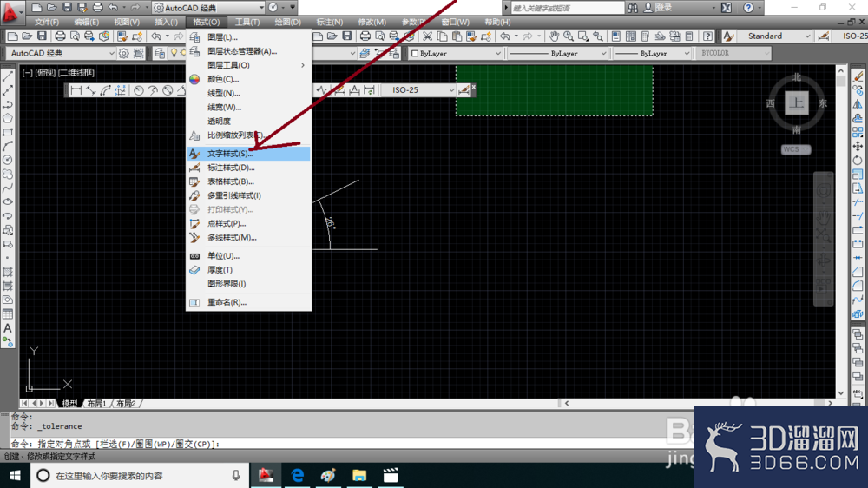This screenshot has width=868, height=488.
Task: Click the keyword search input field
Action: point(567,8)
